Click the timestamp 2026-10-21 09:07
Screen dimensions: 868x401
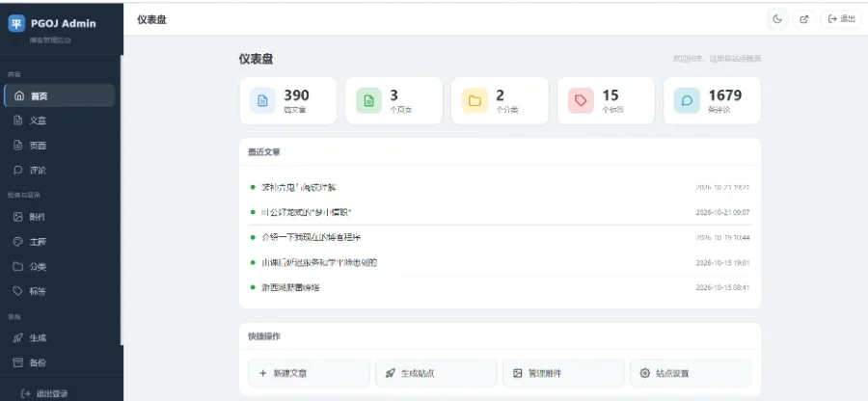coord(722,212)
